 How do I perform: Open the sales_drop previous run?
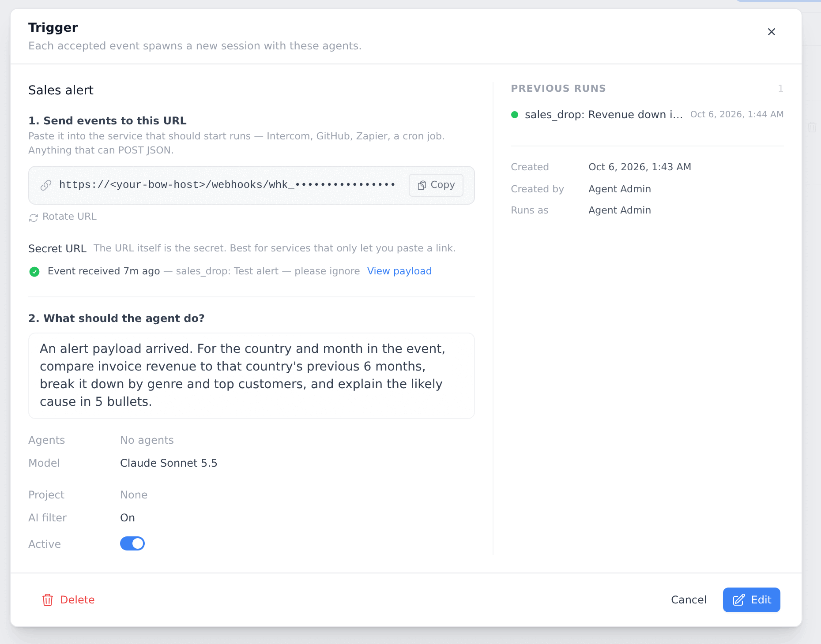[x=647, y=115]
